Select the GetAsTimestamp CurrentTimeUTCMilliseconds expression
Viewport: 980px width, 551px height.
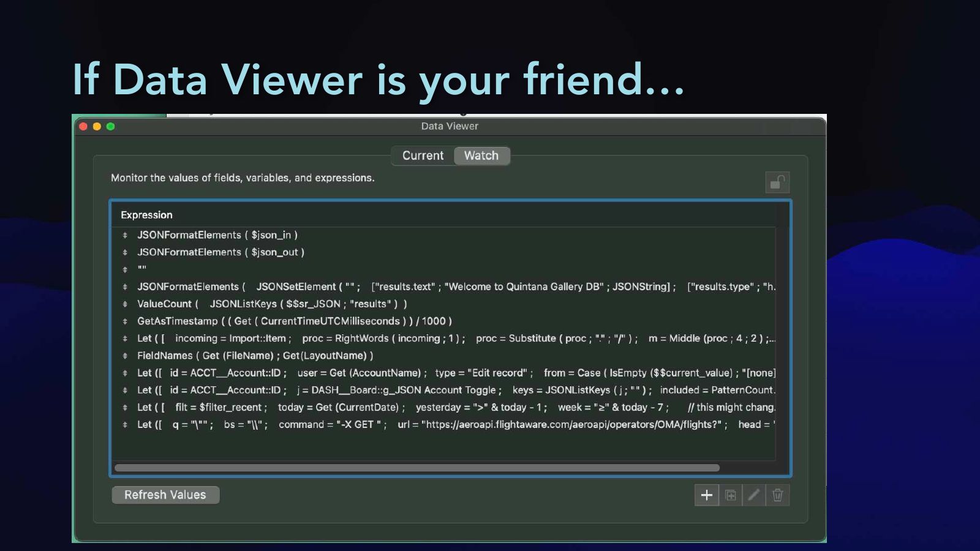tap(295, 321)
